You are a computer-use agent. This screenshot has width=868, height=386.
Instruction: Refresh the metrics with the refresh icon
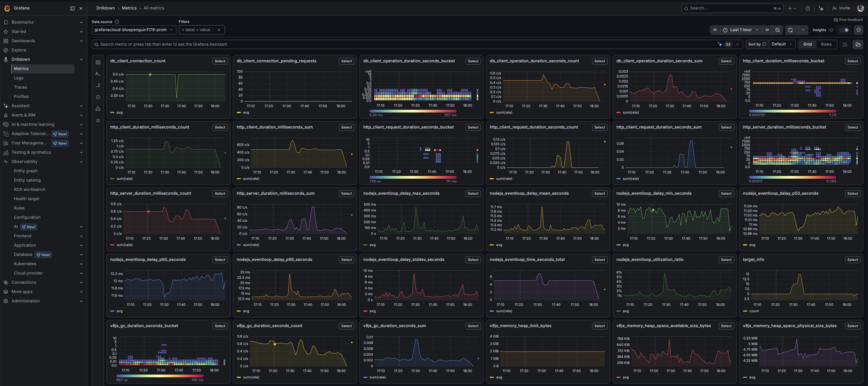click(x=790, y=30)
